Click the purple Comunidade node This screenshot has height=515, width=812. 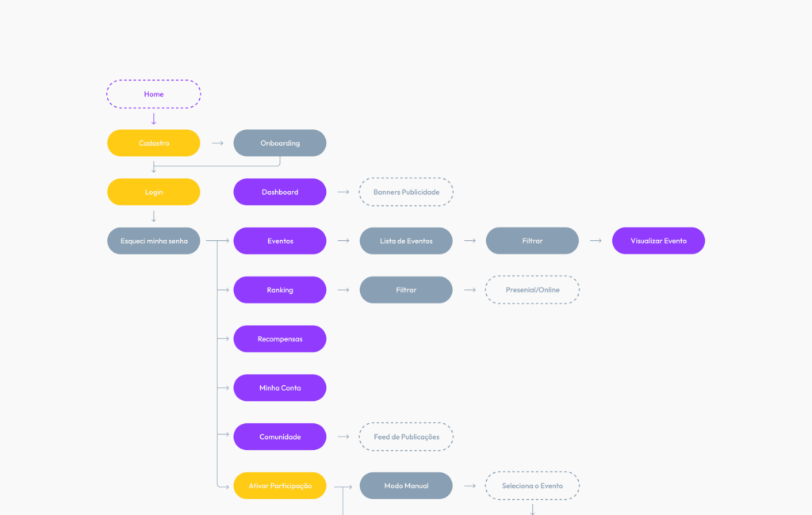tap(280, 437)
